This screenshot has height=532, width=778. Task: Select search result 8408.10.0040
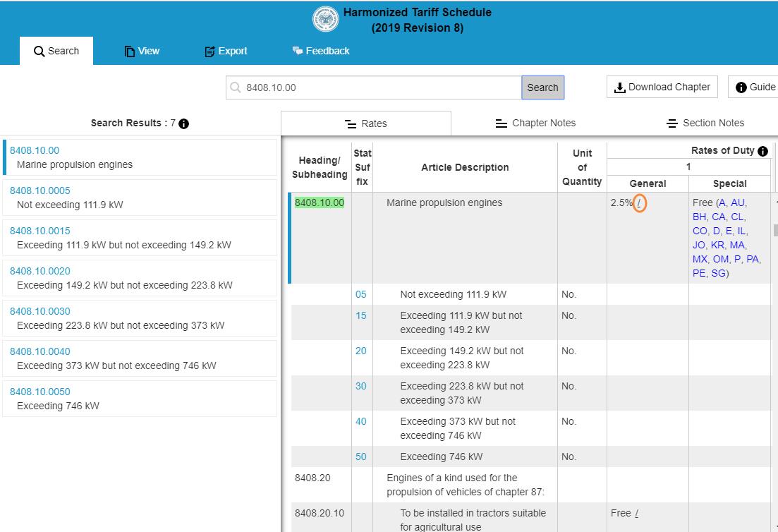(x=140, y=358)
